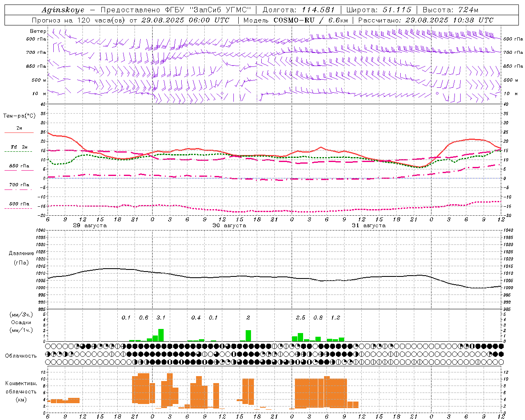Click the precipitation total 0.6
The height and width of the screenshot is (420, 525).
(x=144, y=318)
